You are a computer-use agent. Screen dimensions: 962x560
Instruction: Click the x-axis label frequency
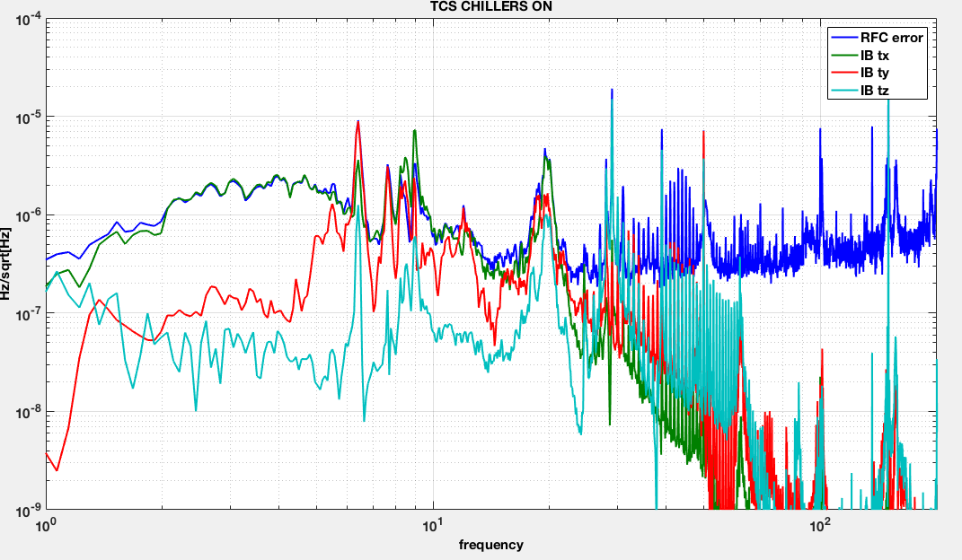tap(490, 545)
